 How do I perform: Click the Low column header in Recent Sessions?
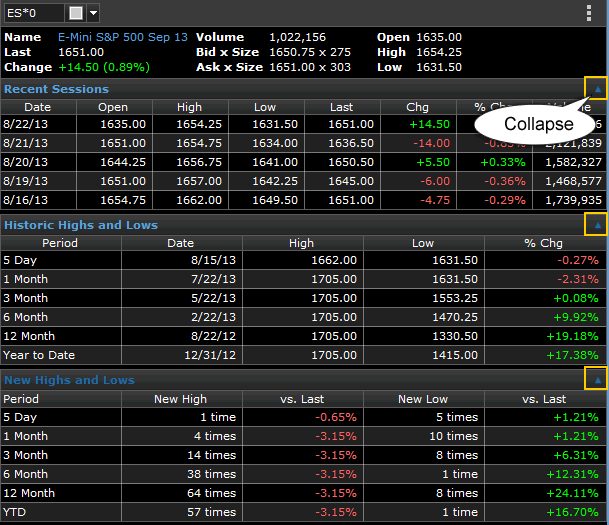[x=265, y=107]
